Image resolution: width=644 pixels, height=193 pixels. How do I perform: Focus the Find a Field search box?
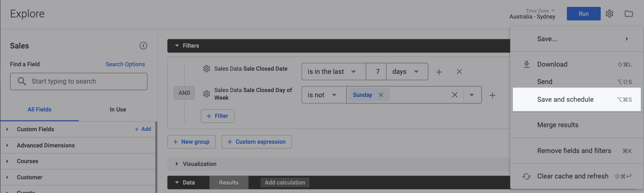pos(79,81)
